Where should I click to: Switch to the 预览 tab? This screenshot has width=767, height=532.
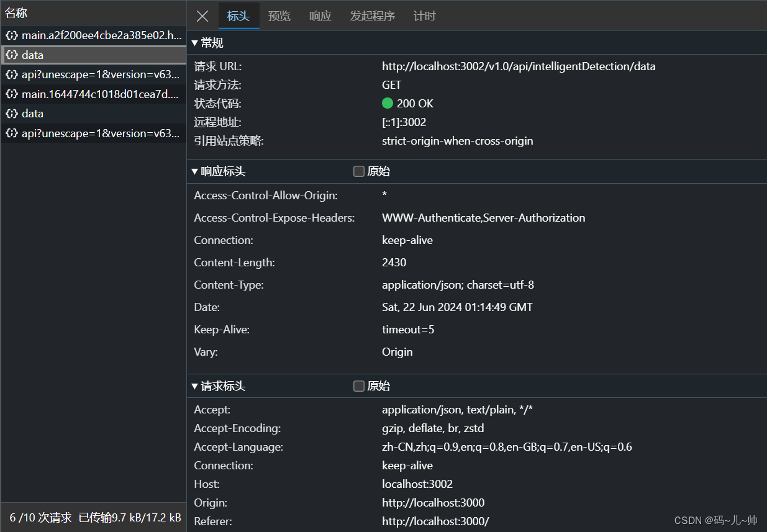point(279,16)
